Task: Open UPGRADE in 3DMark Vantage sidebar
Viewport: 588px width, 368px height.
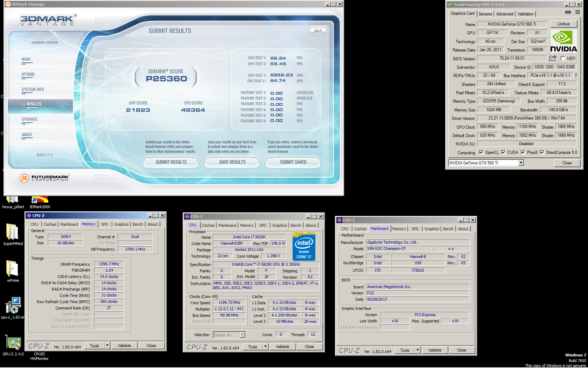Action: click(30, 119)
